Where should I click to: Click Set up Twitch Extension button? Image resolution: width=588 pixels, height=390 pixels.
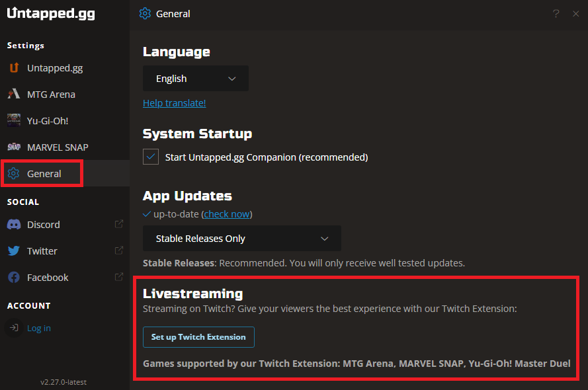(x=198, y=337)
